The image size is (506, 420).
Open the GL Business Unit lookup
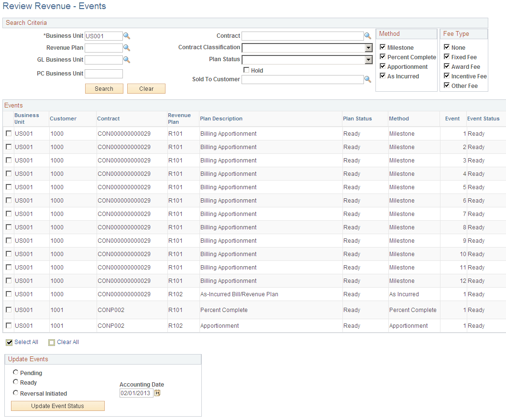(127, 59)
